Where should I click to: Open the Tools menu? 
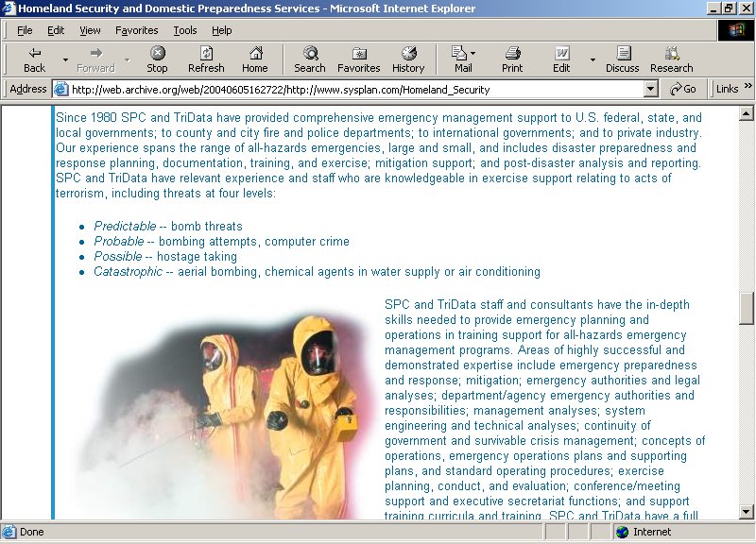[185, 30]
